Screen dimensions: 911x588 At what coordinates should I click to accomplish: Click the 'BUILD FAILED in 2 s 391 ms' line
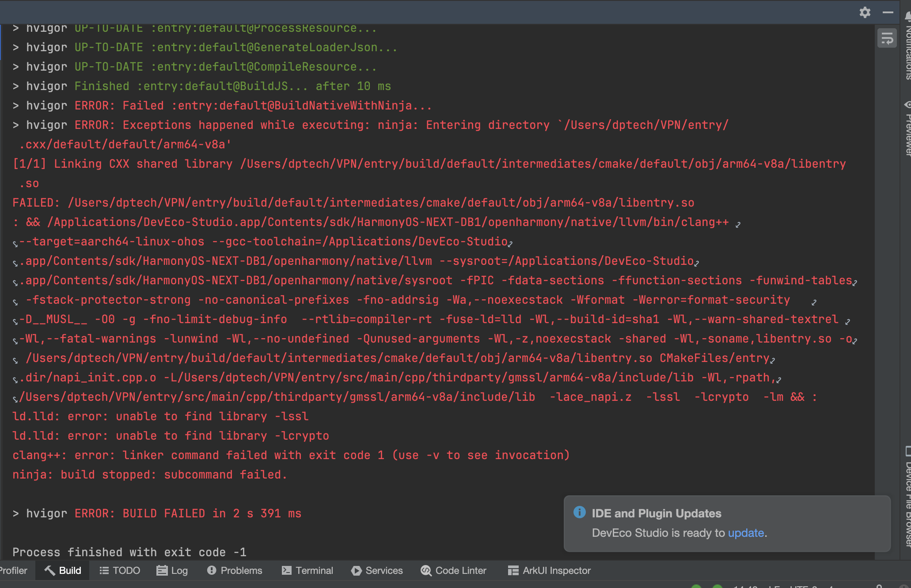pyautogui.click(x=157, y=513)
